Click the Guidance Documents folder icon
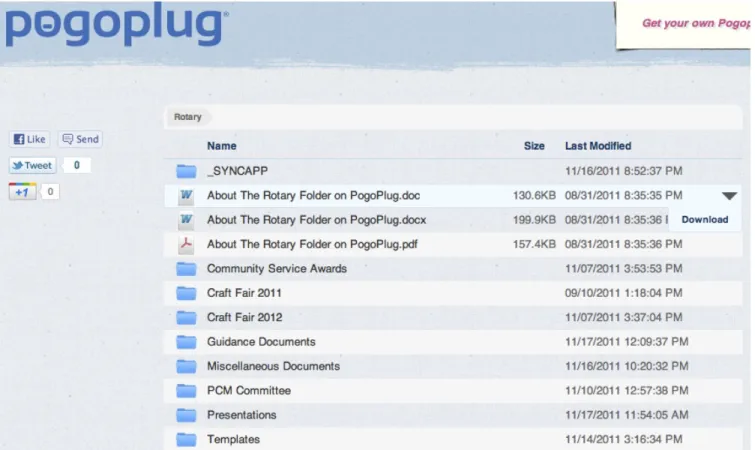The image size is (755, 450). coord(186,342)
